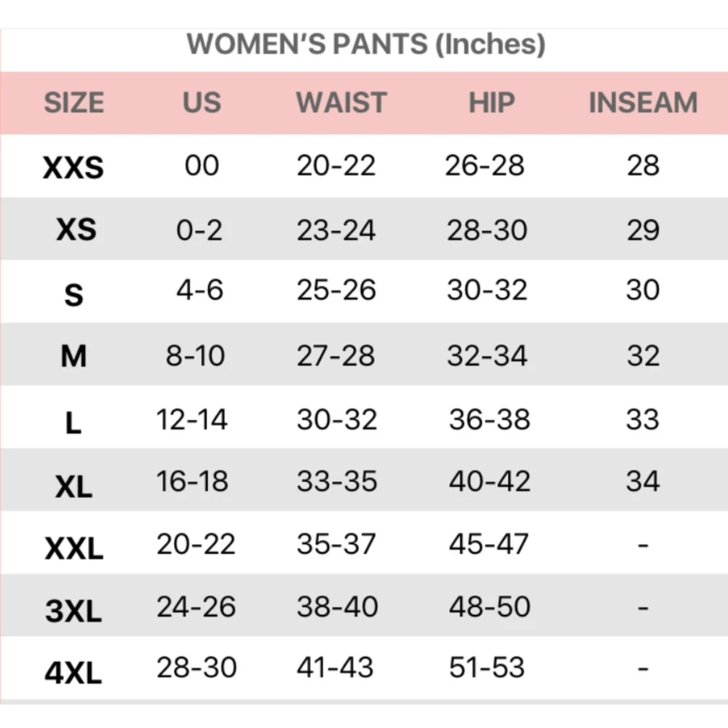728x728 pixels.
Task: Select the XS size label
Action: (x=76, y=231)
